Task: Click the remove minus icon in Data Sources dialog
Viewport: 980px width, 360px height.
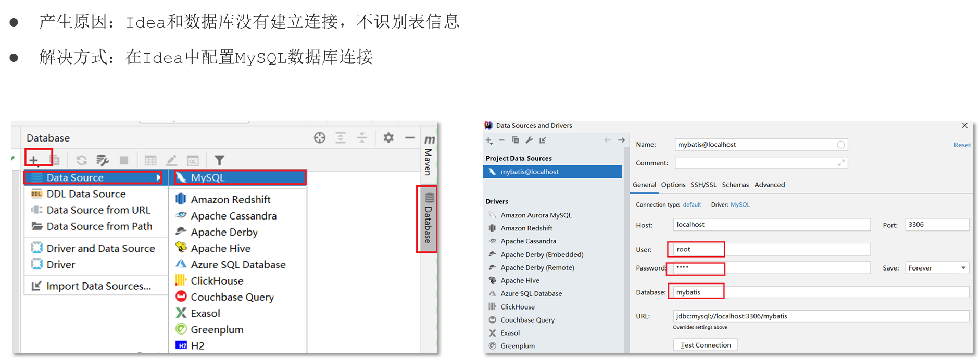Action: pyautogui.click(x=501, y=140)
